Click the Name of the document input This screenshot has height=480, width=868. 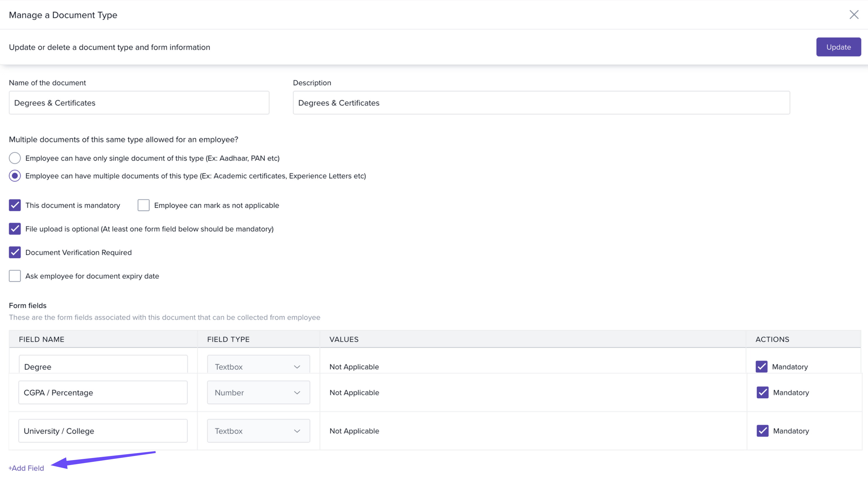click(x=139, y=103)
